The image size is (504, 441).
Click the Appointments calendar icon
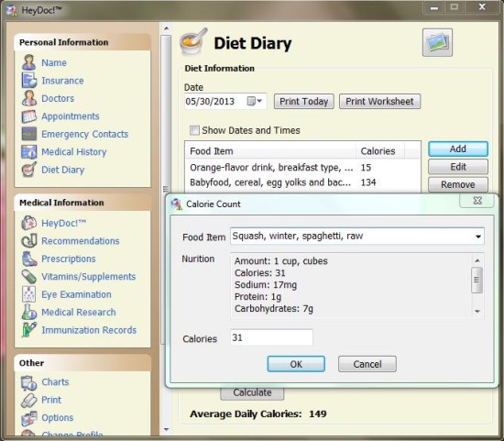(x=29, y=116)
